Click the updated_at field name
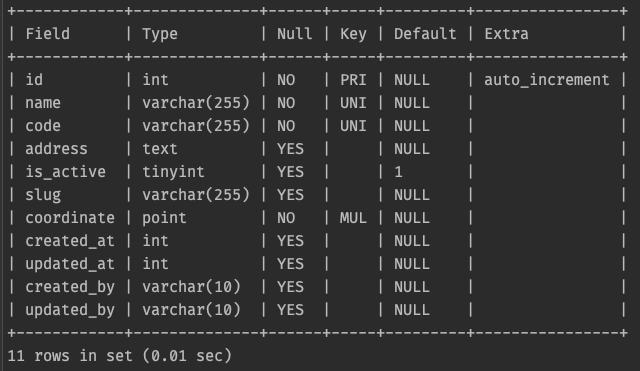 coord(70,264)
